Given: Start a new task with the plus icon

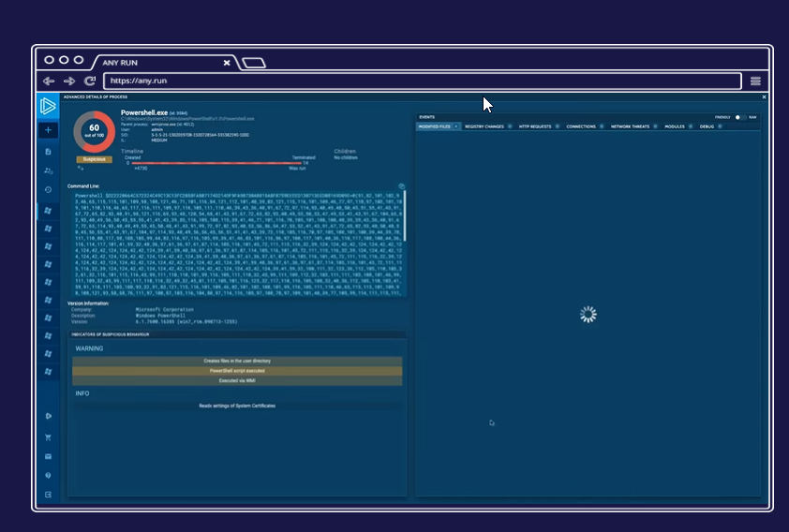Looking at the screenshot, I should (49, 130).
